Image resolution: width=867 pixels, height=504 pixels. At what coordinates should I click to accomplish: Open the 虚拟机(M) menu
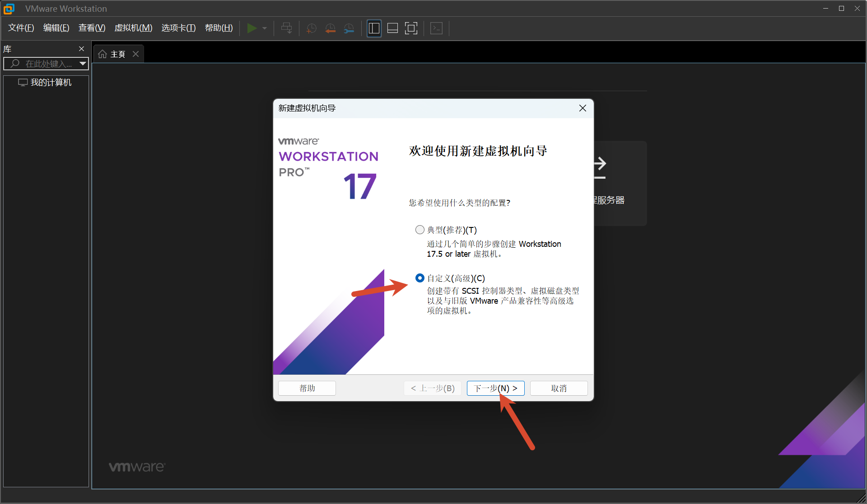[x=133, y=28]
